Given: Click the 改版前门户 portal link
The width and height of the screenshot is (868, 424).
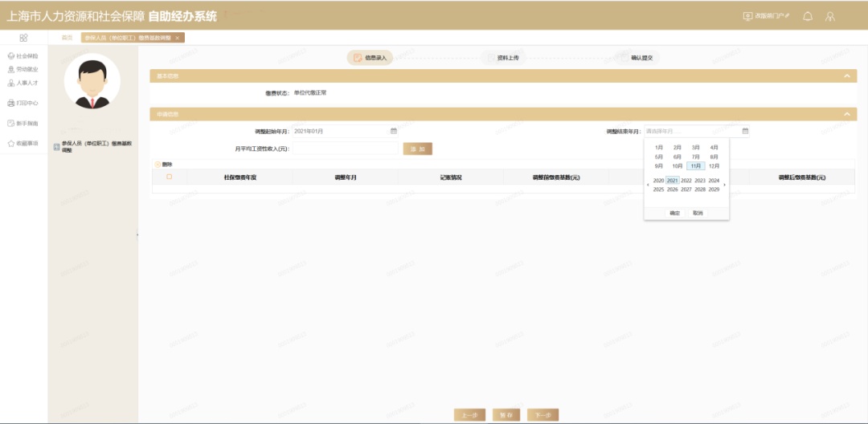Looking at the screenshot, I should (x=766, y=16).
